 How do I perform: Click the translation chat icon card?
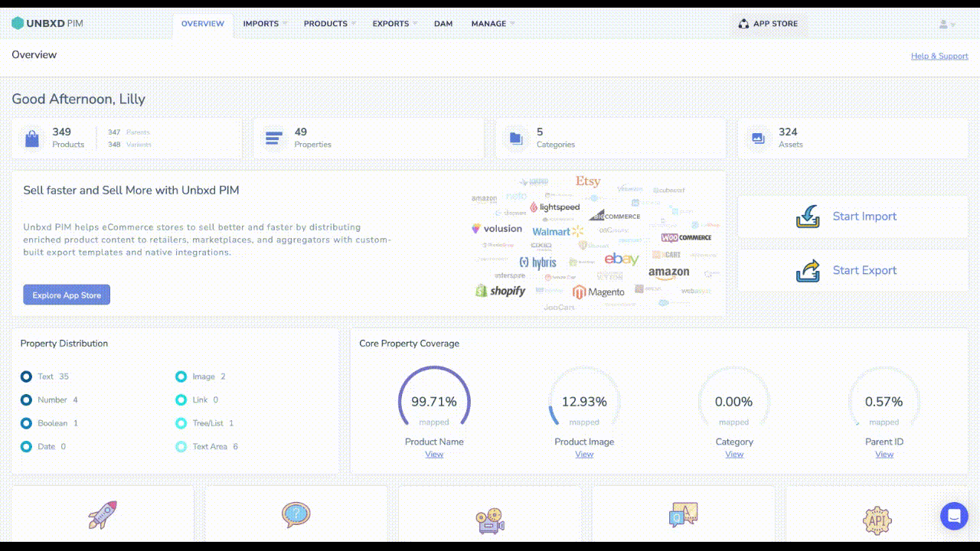(x=683, y=514)
